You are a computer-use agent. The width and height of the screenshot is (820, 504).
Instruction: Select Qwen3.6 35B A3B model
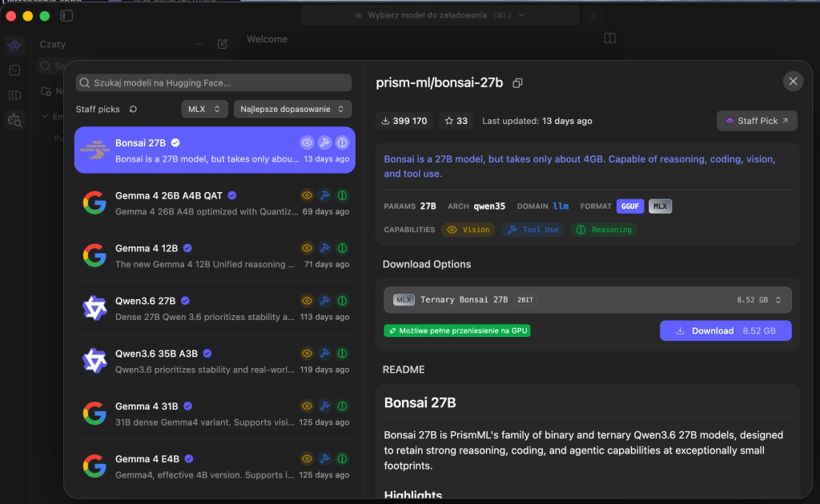point(215,361)
